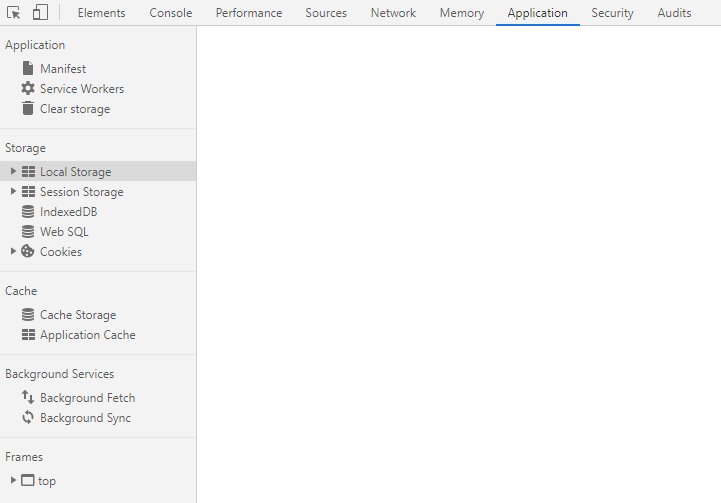
Task: Click the Web SQL database icon
Action: tap(28, 231)
